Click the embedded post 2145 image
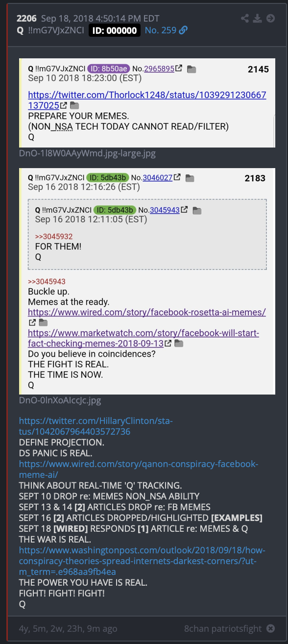Screen dimensions: 288x644 (147, 103)
